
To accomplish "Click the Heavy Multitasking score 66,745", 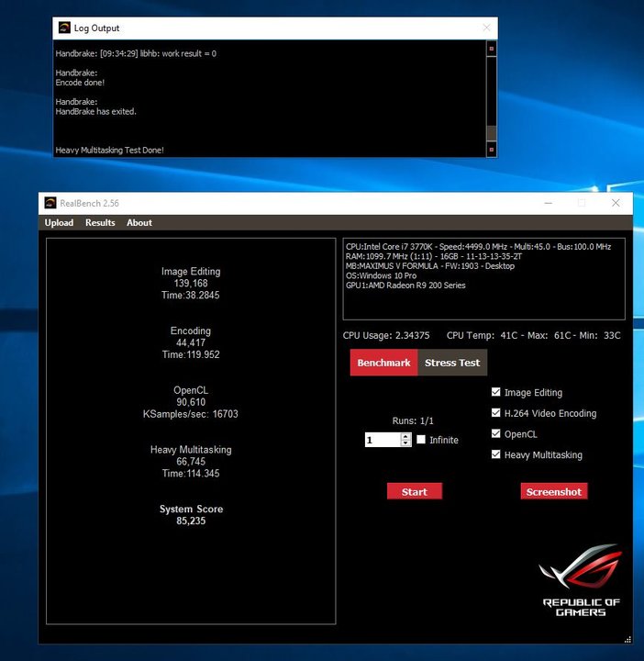I will point(191,461).
